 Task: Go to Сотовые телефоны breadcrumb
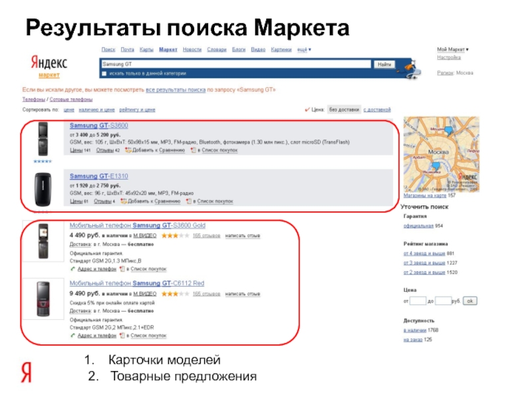pyautogui.click(x=71, y=99)
